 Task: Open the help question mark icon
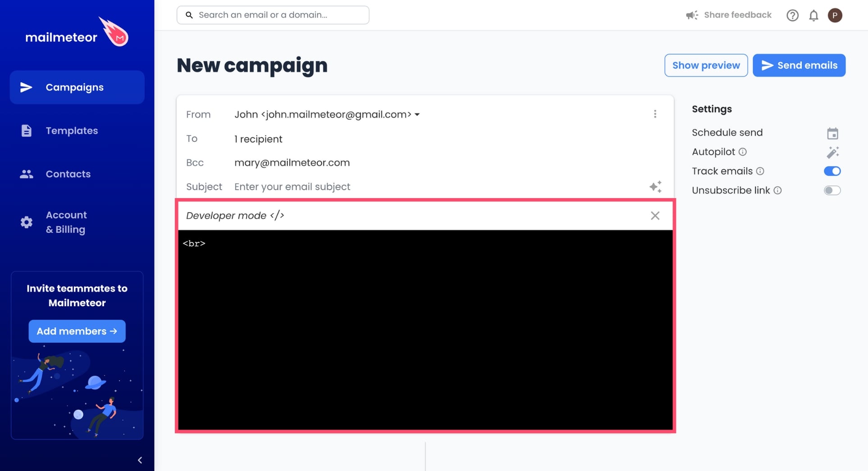click(792, 16)
